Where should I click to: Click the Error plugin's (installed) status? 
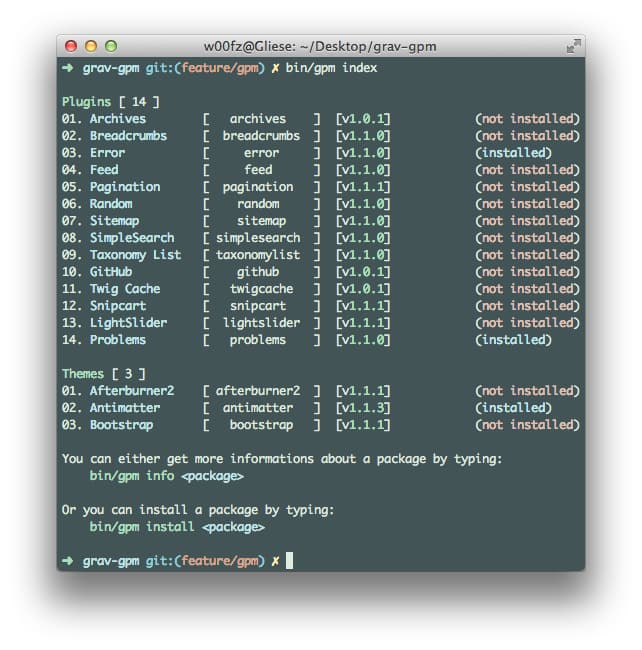[x=513, y=153]
